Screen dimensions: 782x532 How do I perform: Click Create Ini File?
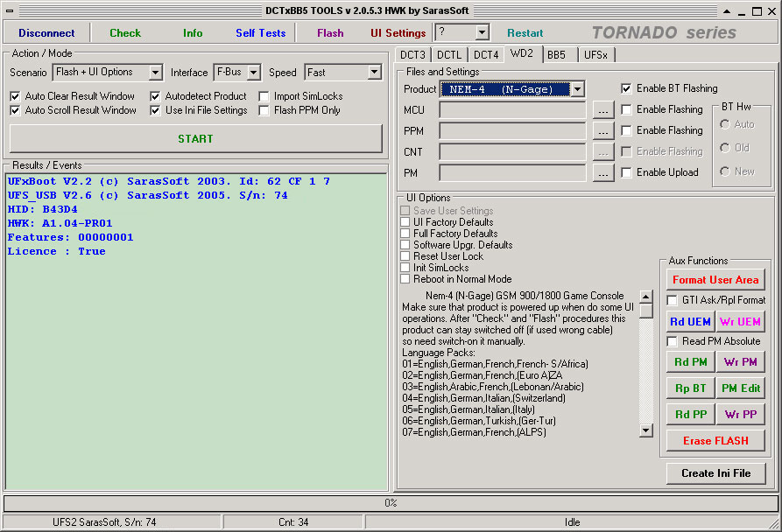tap(715, 473)
